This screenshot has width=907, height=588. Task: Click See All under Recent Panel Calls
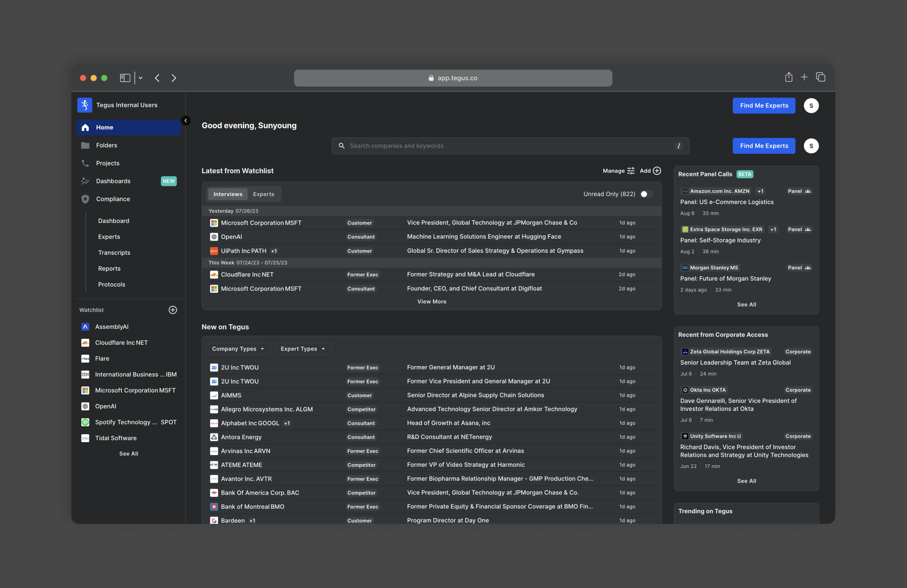746,304
